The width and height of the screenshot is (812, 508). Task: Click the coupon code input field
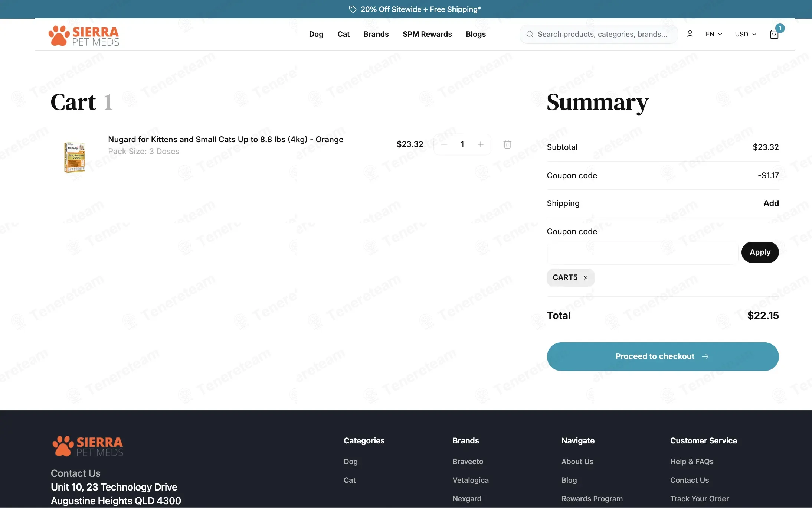coord(642,253)
